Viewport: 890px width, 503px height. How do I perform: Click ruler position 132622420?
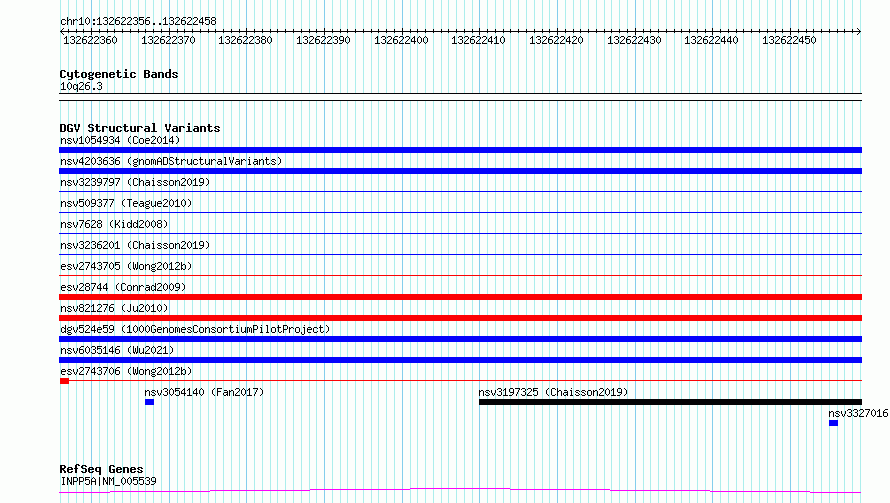pyautogui.click(x=556, y=40)
